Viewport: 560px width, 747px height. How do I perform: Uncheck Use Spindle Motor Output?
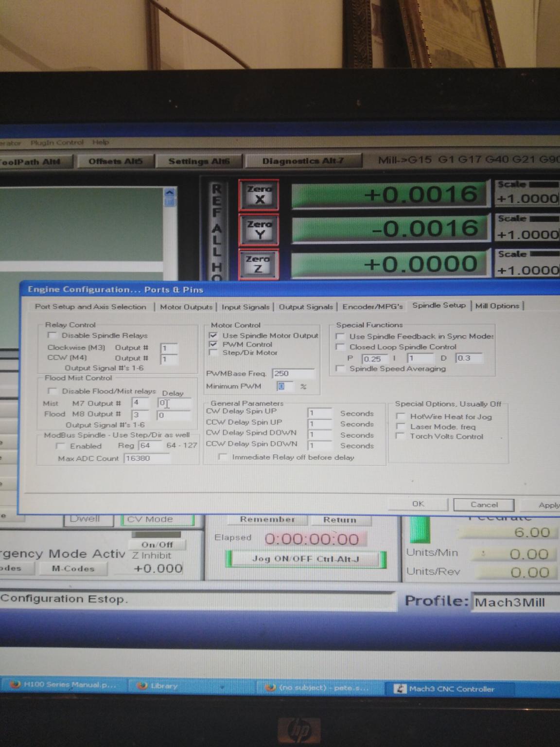click(x=213, y=335)
